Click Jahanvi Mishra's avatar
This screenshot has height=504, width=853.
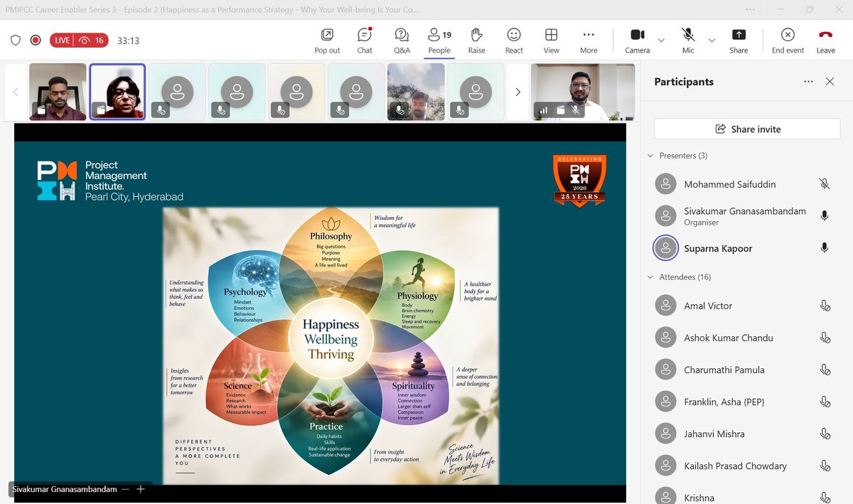[665, 434]
